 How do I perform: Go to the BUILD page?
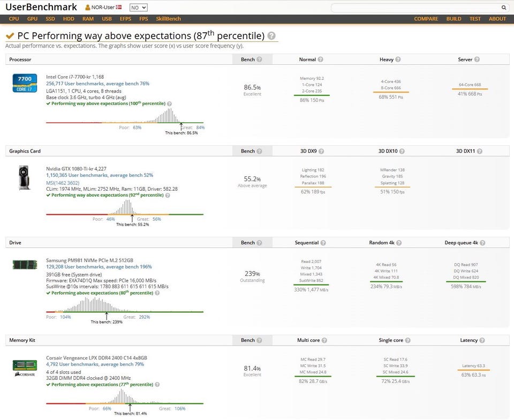click(453, 19)
